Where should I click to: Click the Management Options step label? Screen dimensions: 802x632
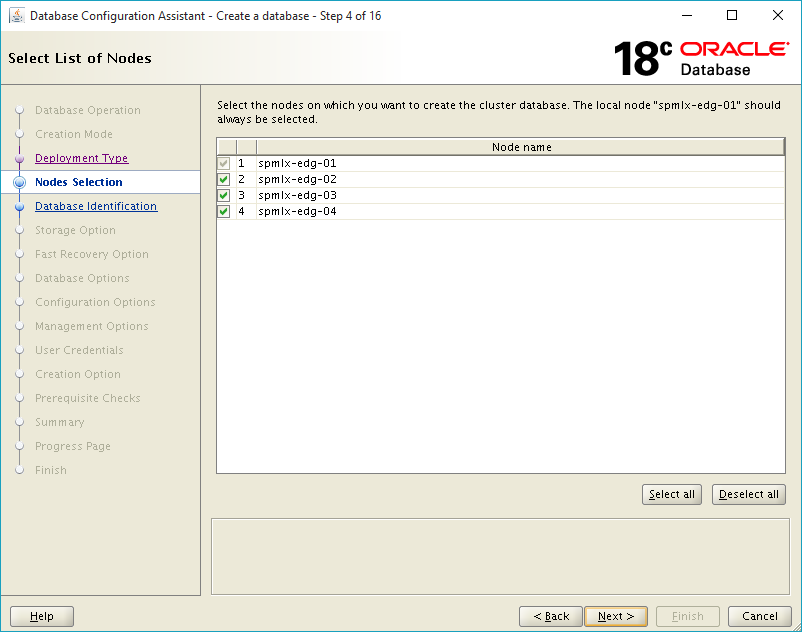point(92,326)
